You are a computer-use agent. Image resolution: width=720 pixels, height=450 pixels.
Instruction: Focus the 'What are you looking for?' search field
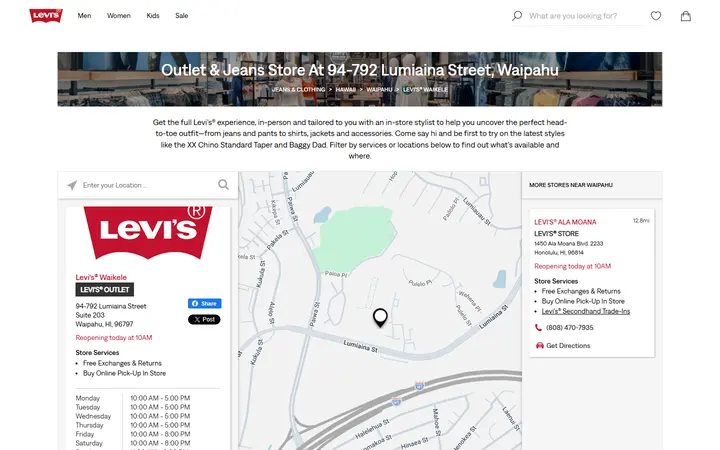coord(584,16)
